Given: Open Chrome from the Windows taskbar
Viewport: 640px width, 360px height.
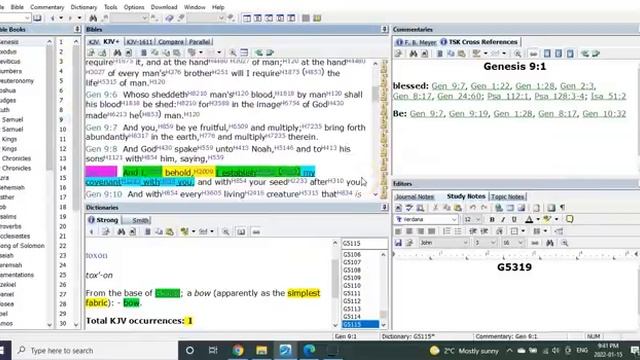Looking at the screenshot, I should [x=238, y=350].
